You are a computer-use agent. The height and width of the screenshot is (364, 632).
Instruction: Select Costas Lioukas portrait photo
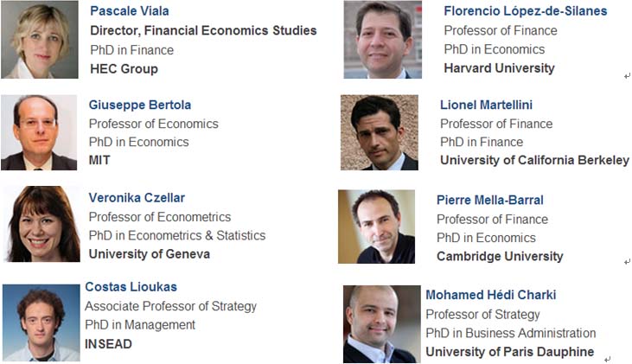(x=41, y=322)
